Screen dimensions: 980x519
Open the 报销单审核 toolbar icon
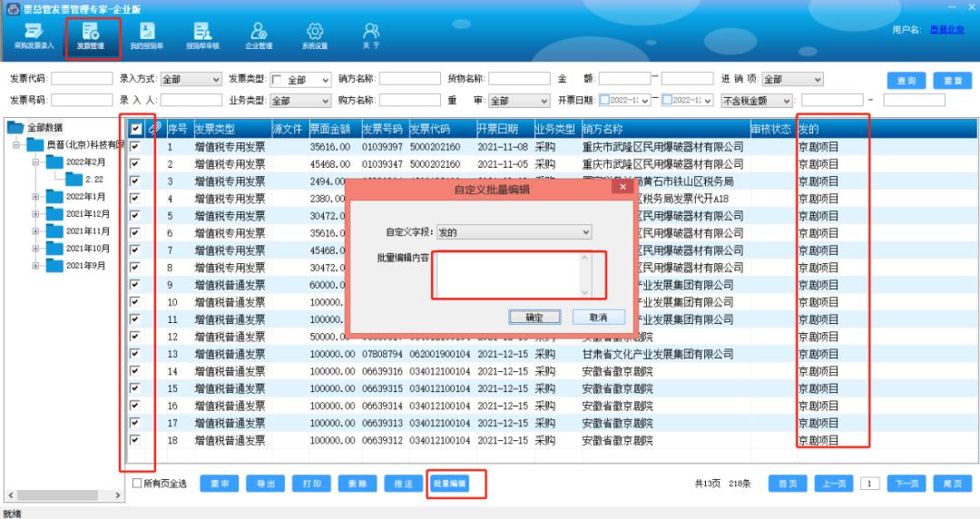202,36
